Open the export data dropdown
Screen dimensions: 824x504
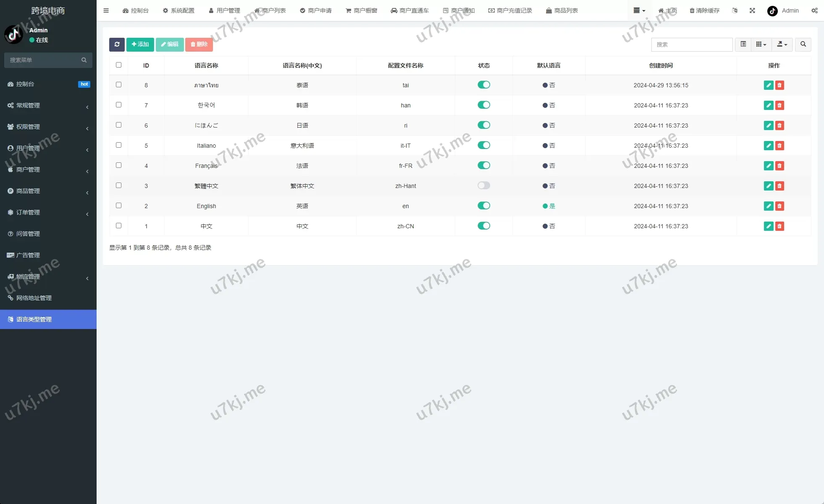coord(782,44)
